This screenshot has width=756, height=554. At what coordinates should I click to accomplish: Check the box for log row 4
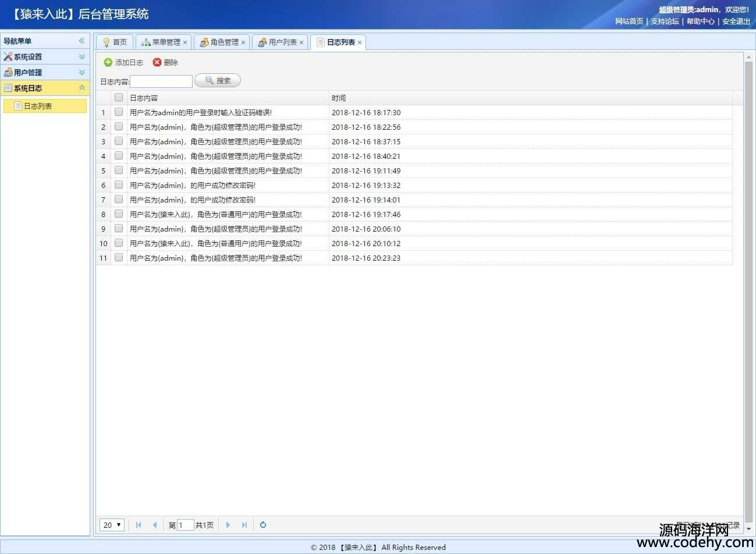coord(119,155)
